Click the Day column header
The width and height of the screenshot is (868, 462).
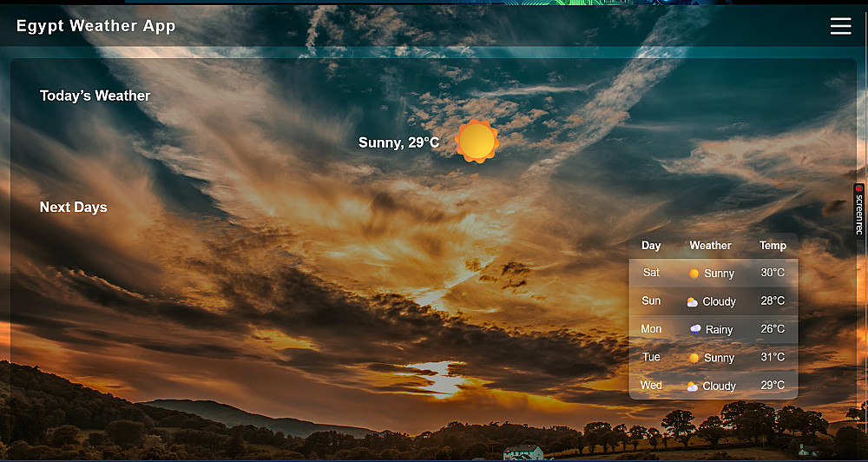651,246
